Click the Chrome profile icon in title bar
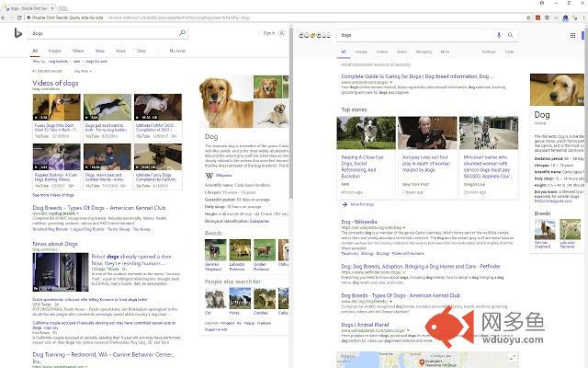Viewport: 588px width, 368px height. [541, 3]
